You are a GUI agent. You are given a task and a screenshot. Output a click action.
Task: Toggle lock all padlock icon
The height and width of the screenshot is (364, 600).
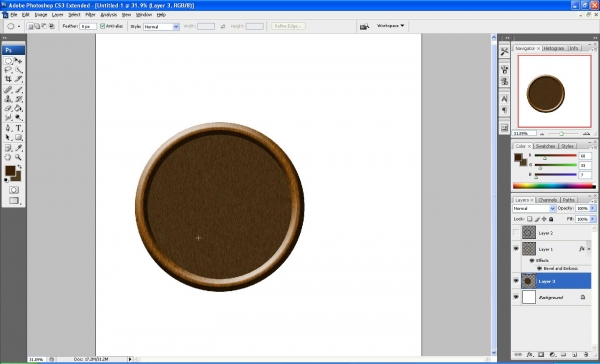coord(551,219)
